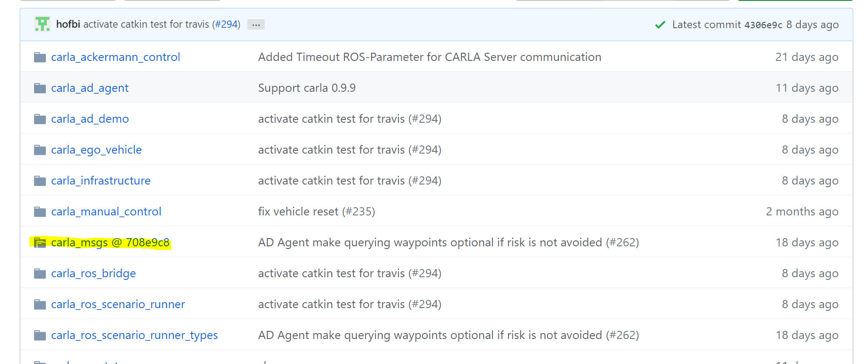Click the carla_infrastructure folder icon

tap(40, 181)
